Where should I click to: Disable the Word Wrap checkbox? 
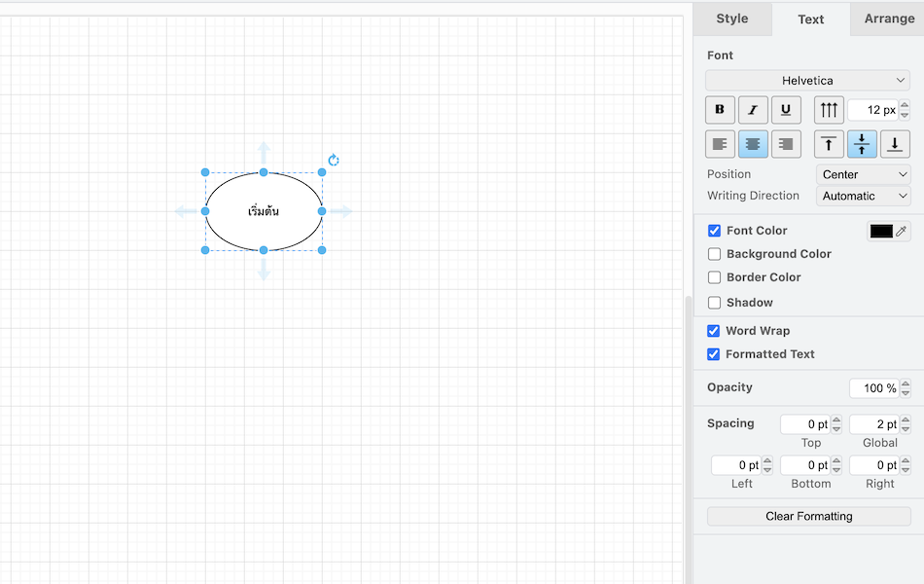pos(714,331)
